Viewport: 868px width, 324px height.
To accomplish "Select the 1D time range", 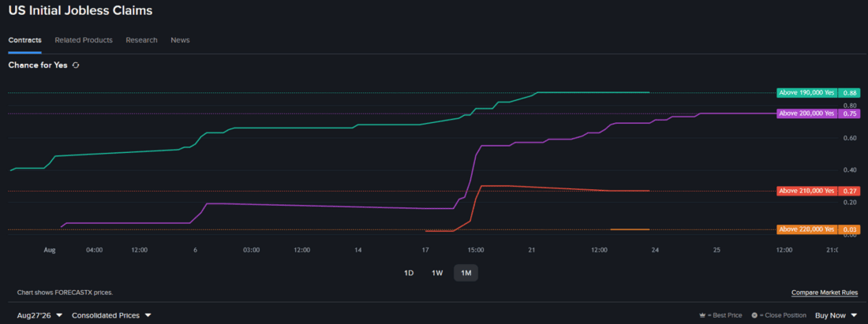I will tap(409, 273).
